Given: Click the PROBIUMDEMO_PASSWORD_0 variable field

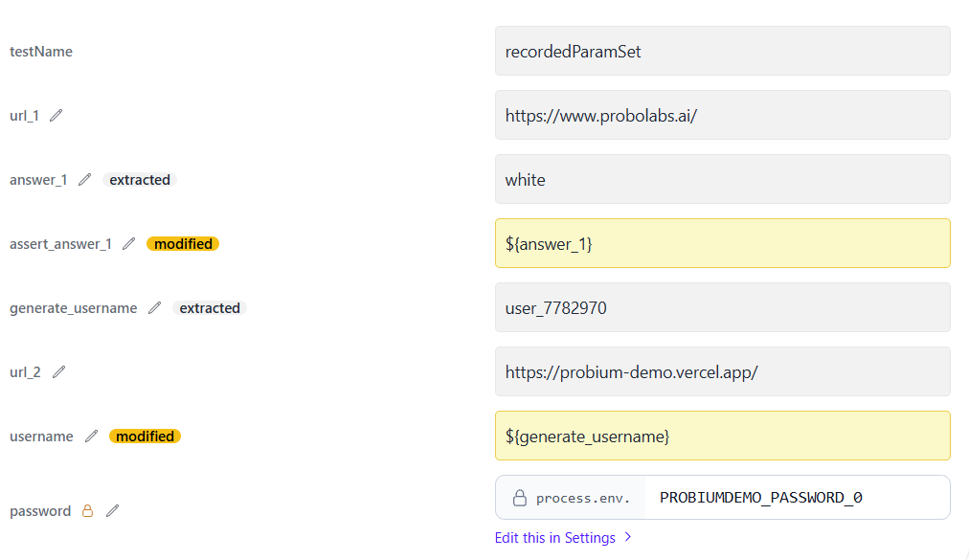Looking at the screenshot, I should 795,498.
